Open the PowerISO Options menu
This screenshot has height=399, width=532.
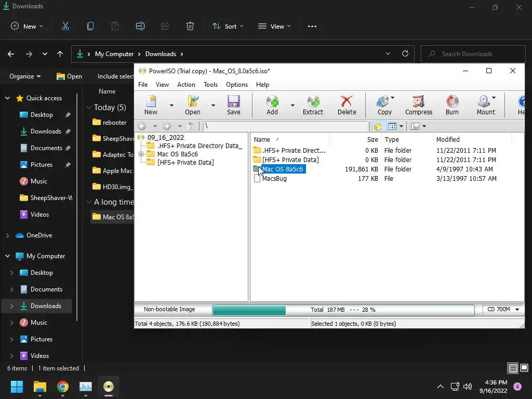coord(237,85)
